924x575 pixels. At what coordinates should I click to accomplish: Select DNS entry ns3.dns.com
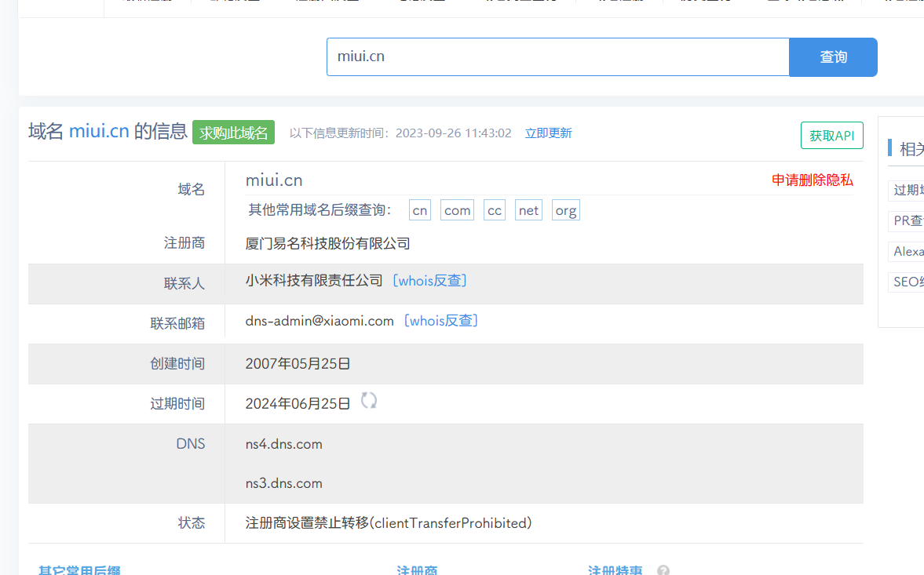click(x=284, y=483)
